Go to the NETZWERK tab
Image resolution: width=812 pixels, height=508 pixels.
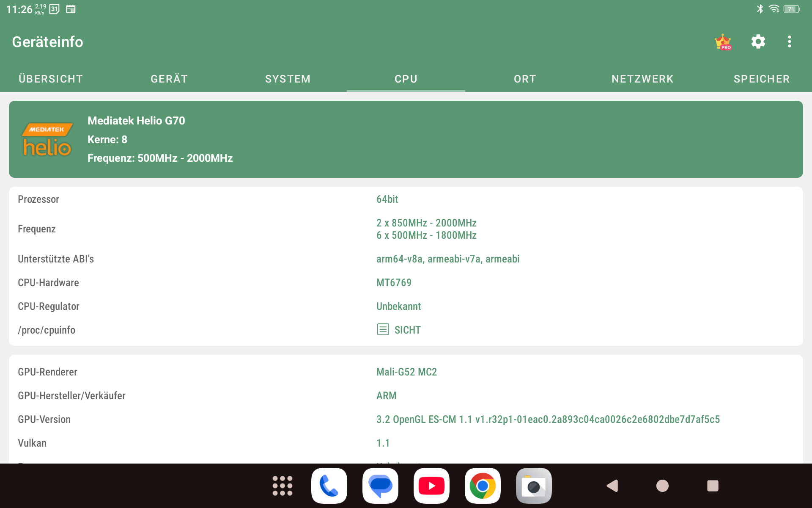(642, 79)
